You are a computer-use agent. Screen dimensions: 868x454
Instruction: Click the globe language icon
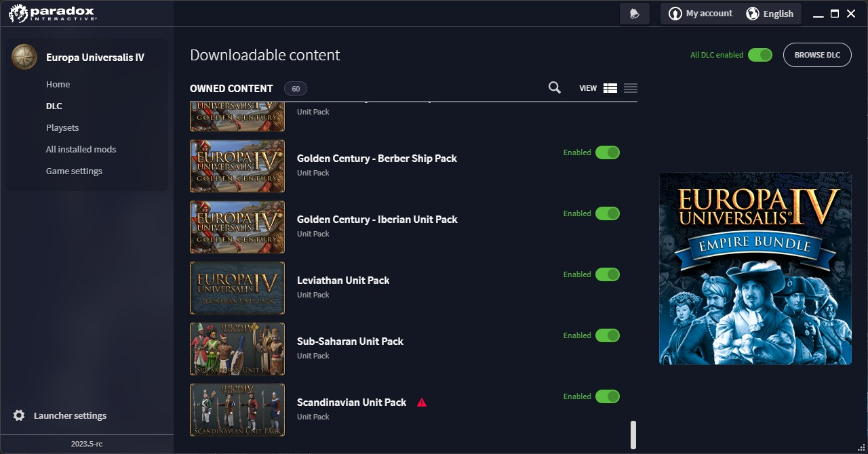pyautogui.click(x=753, y=14)
